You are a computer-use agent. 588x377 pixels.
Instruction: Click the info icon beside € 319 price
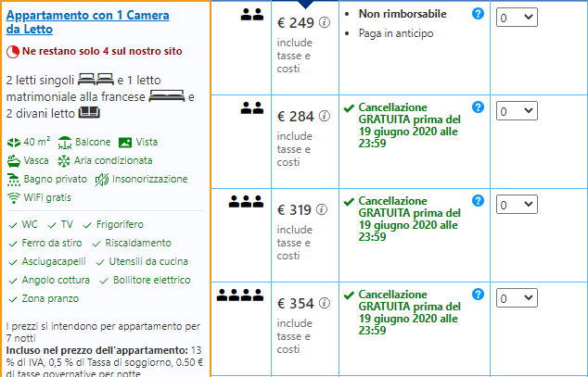pos(322,209)
